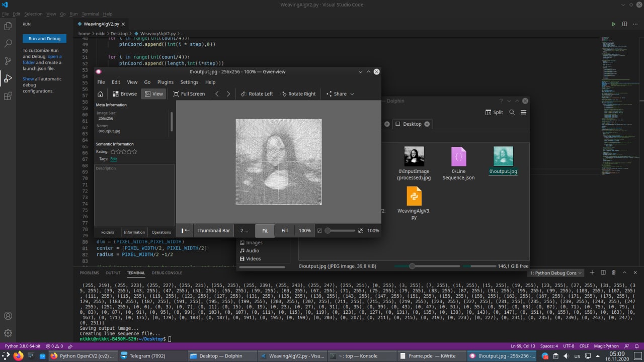Screen dimensions: 644x362
Task: Open Gwenview Settings menu
Action: (x=189, y=82)
